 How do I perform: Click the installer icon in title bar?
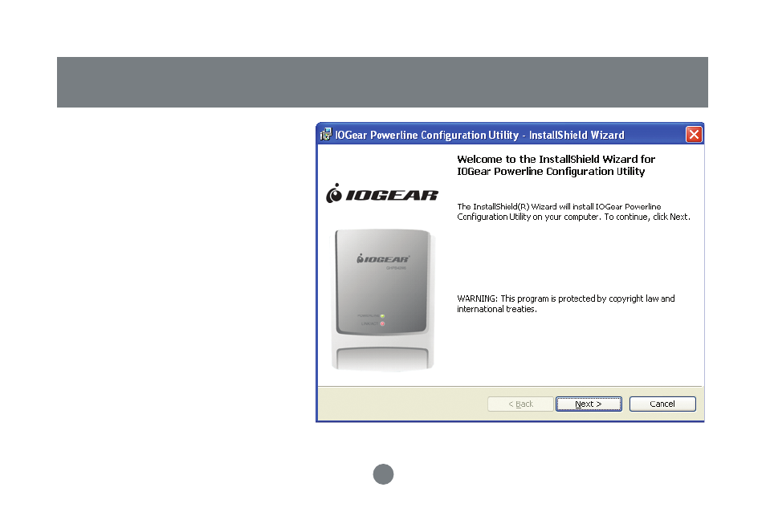click(326, 135)
